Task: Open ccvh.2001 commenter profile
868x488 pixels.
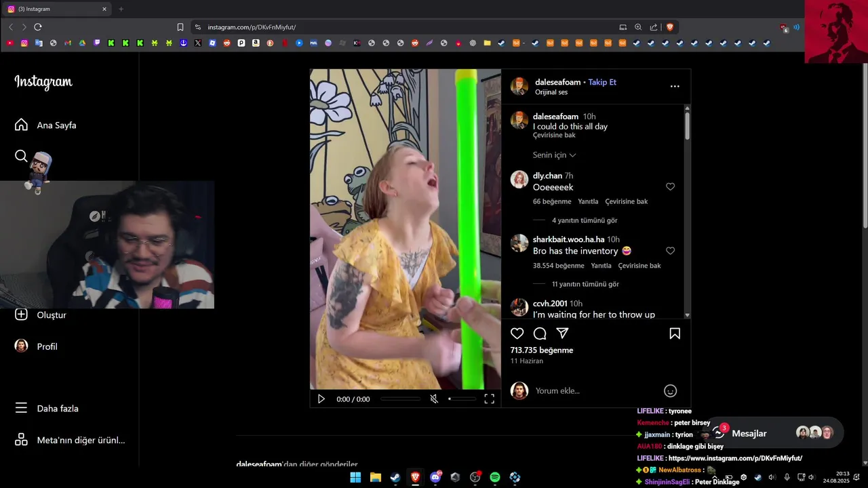Action: (x=550, y=304)
